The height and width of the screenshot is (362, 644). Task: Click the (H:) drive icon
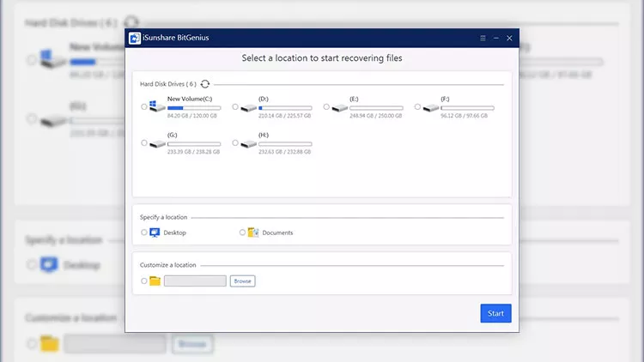pos(248,143)
